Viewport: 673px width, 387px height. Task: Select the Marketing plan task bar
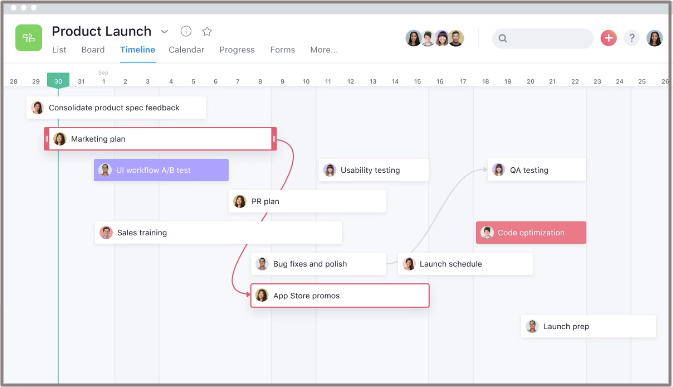(161, 139)
